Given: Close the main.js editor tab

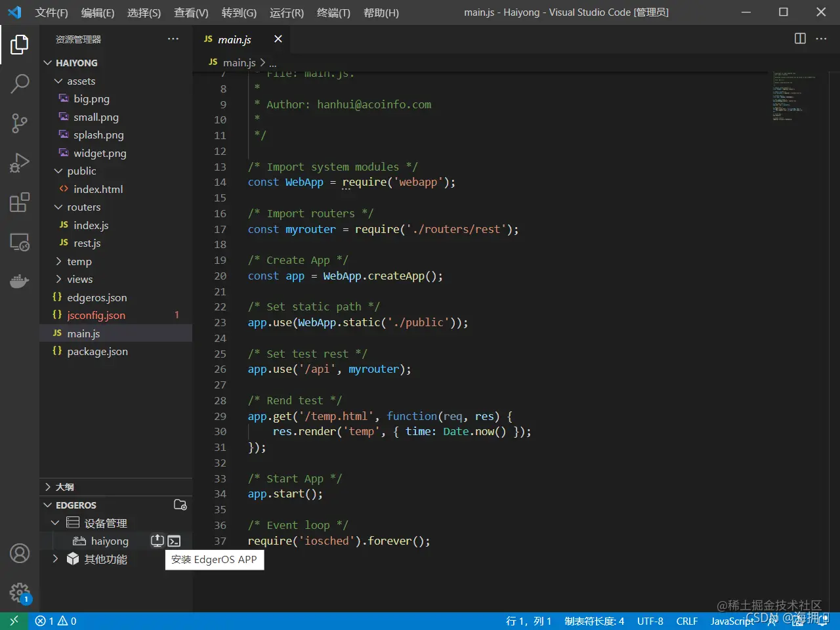Looking at the screenshot, I should pyautogui.click(x=278, y=39).
